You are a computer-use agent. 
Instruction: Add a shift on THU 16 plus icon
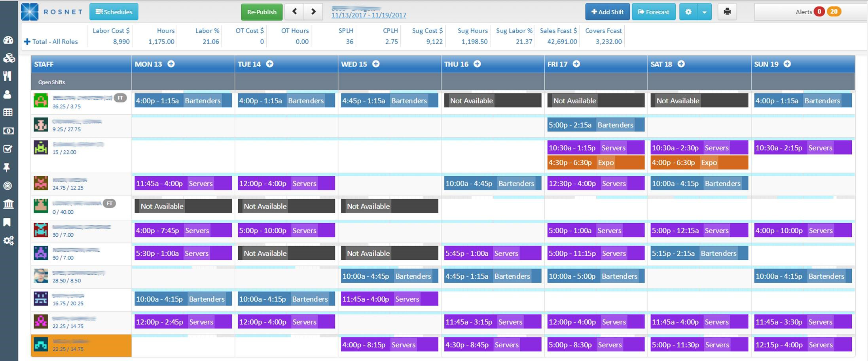[x=477, y=64]
